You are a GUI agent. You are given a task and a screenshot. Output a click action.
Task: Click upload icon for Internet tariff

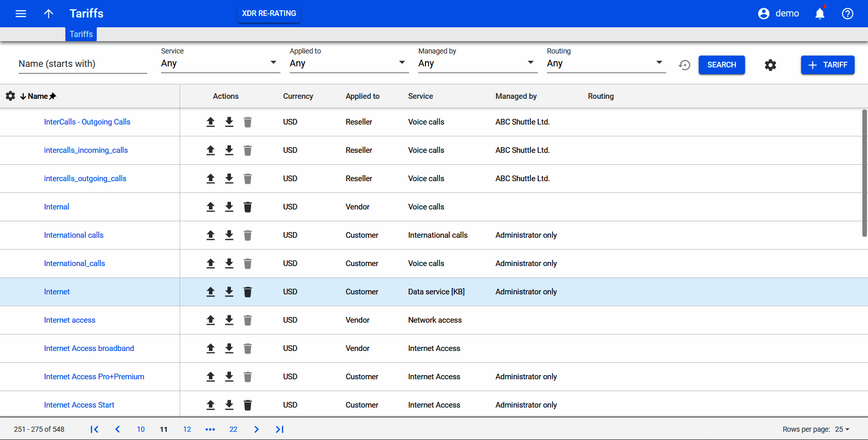210,292
